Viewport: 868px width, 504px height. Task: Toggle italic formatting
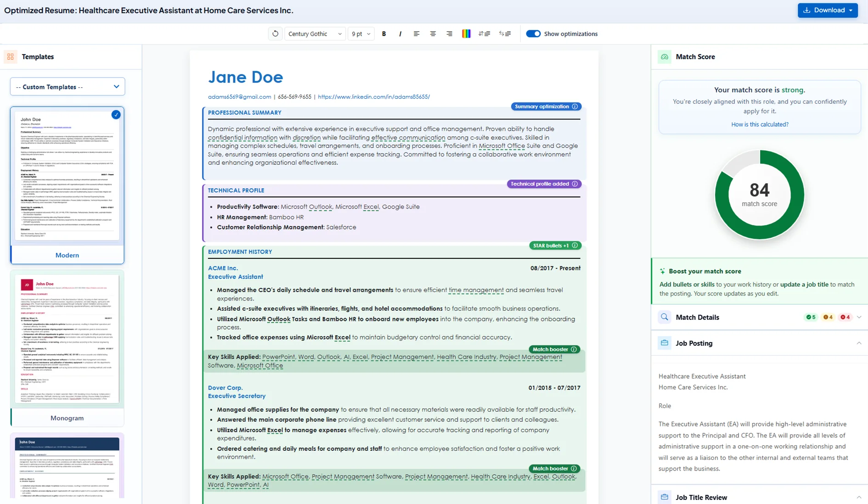tap(400, 34)
